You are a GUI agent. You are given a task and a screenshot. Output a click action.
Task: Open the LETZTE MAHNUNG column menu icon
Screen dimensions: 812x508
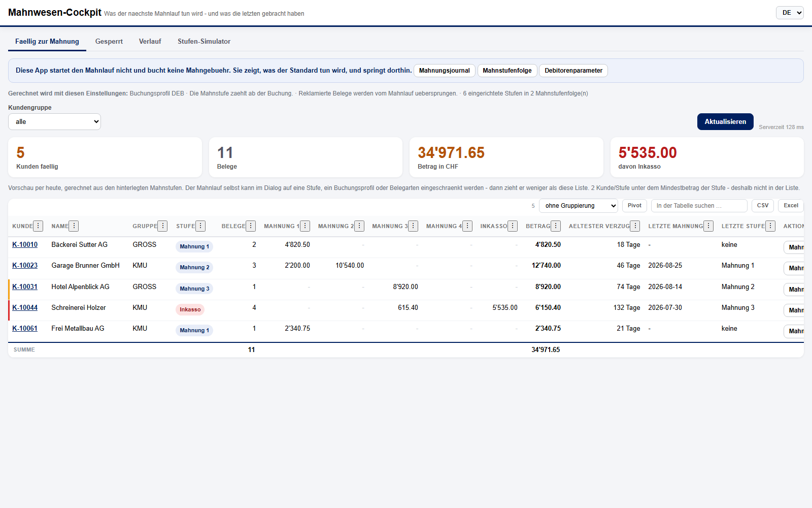click(708, 226)
